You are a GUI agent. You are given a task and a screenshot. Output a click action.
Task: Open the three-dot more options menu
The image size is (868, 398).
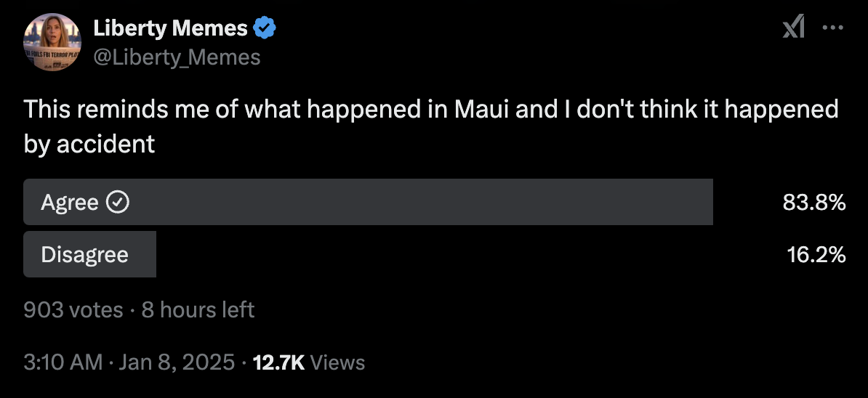tap(832, 28)
